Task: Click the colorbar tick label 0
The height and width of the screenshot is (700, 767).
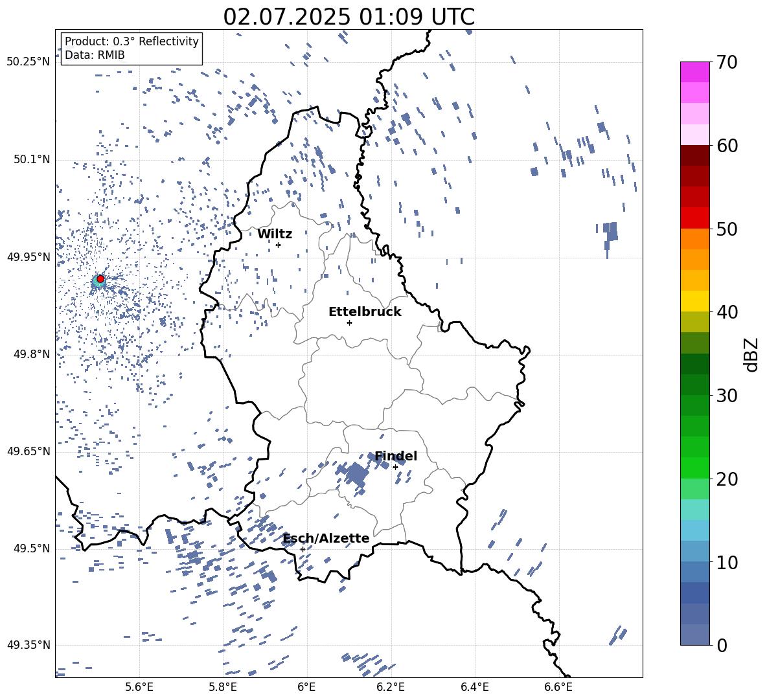Action: [x=722, y=645]
